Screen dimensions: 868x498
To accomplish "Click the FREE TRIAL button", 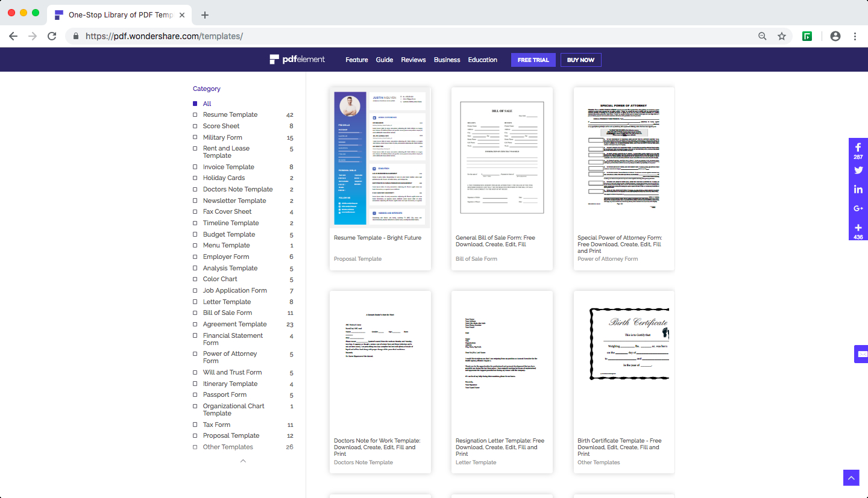I will [x=533, y=60].
